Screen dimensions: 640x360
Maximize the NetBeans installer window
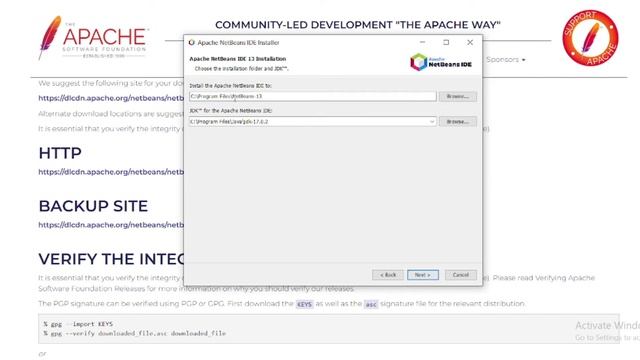[x=446, y=42]
